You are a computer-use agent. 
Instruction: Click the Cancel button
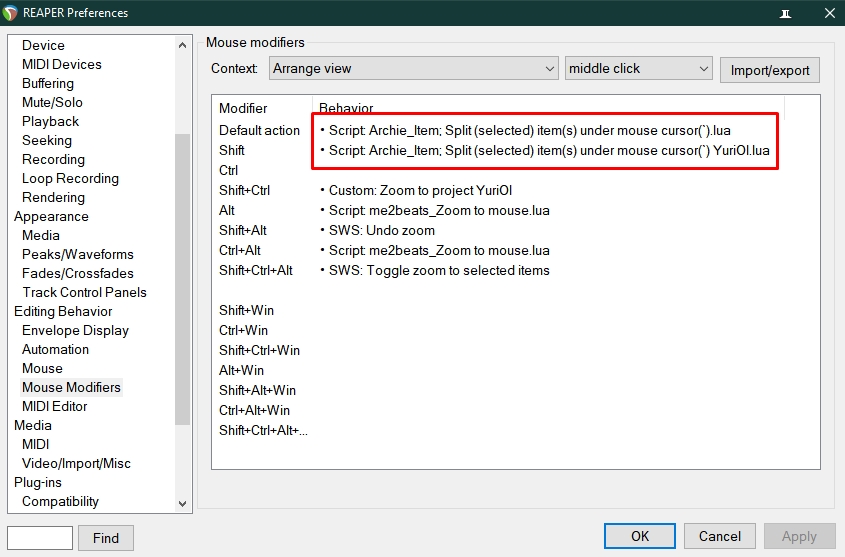(x=719, y=536)
